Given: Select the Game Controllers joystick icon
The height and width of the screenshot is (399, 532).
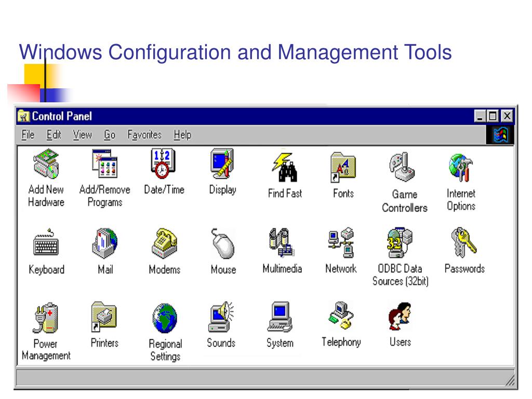Looking at the screenshot, I should click(403, 167).
